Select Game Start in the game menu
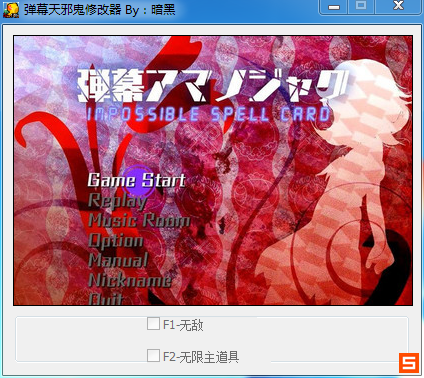This screenshot has height=378, width=424. (x=137, y=180)
